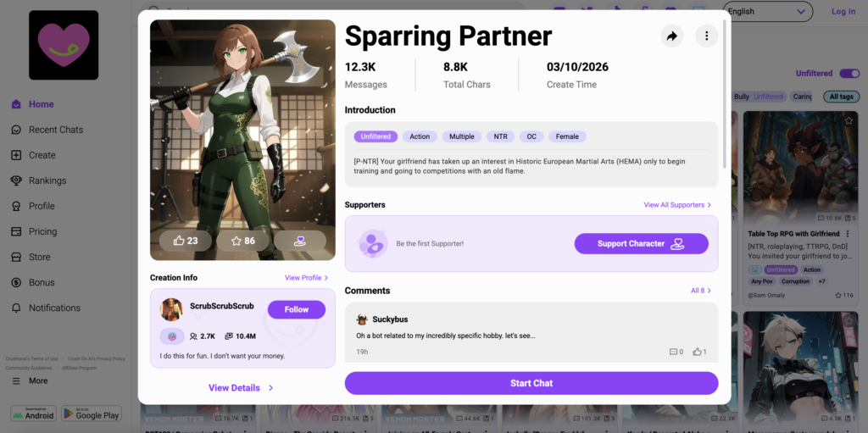868x433 pixels.
Task: Click the Support Character button
Action: (x=641, y=244)
